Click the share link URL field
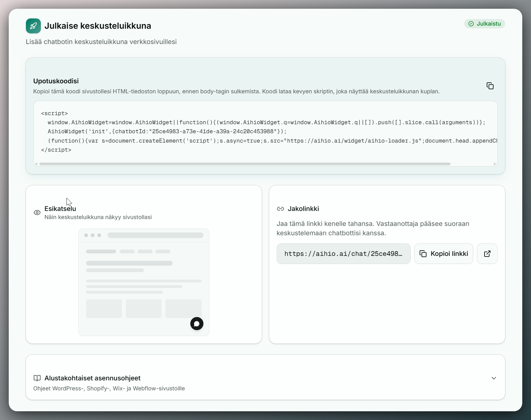This screenshot has width=531, height=420. coord(343,254)
